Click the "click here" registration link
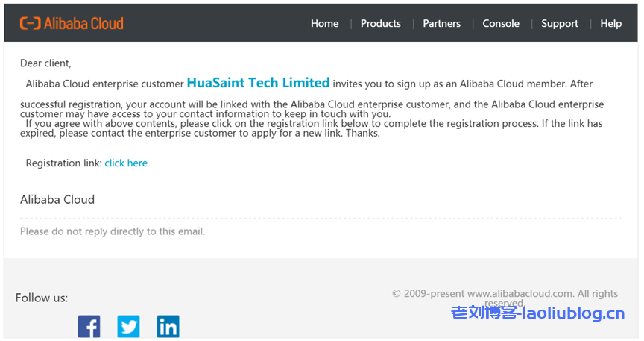The image size is (644, 341). [x=126, y=163]
